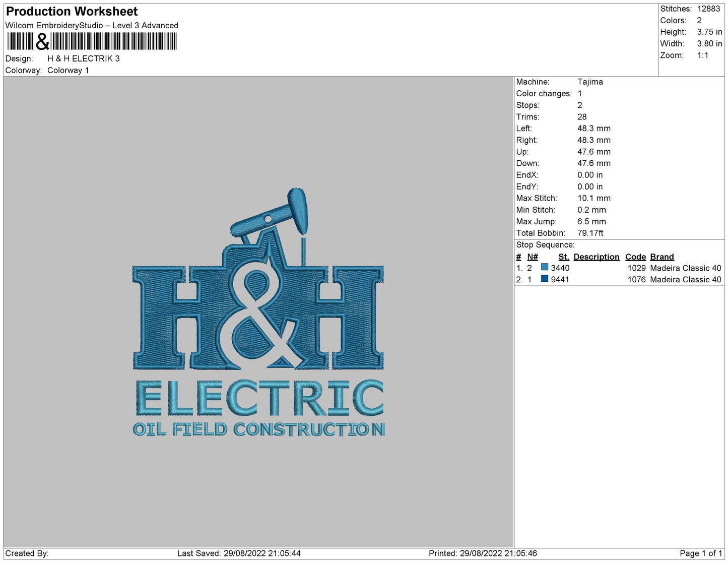Click the Height value '3.75 in'

709,32
